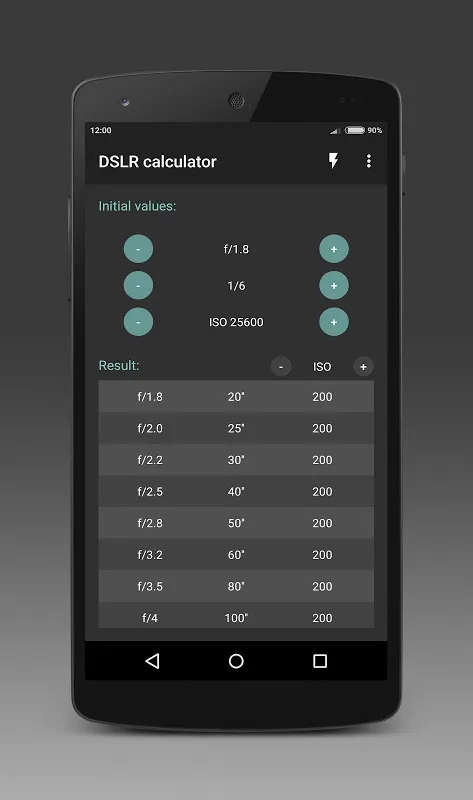The width and height of the screenshot is (473, 800).
Task: Increase the aperture from f/1.8
Action: coord(334,249)
